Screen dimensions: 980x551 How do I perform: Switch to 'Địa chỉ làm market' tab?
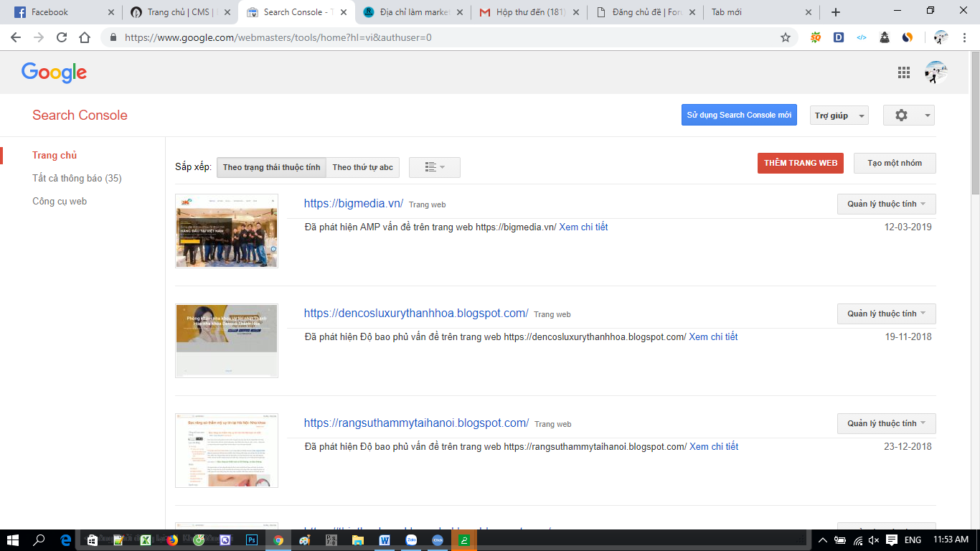(412, 12)
